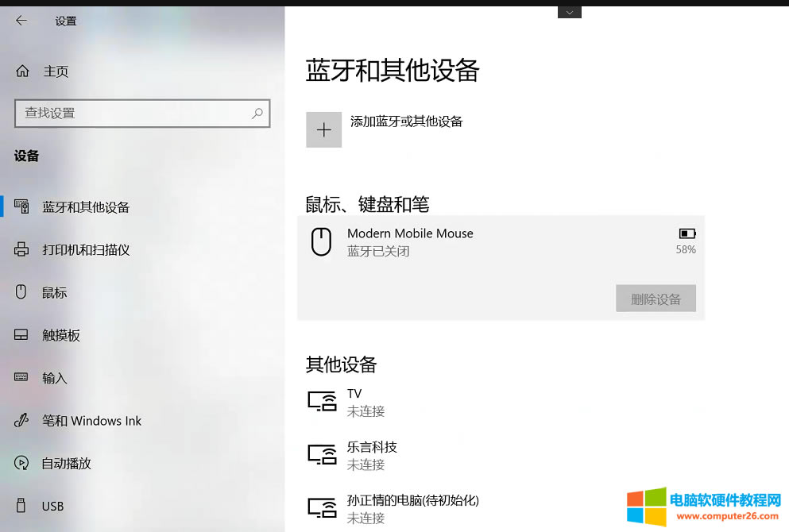Screen dimensions: 789x532
Task: Click the home icon next to 主页
Action: point(22,71)
